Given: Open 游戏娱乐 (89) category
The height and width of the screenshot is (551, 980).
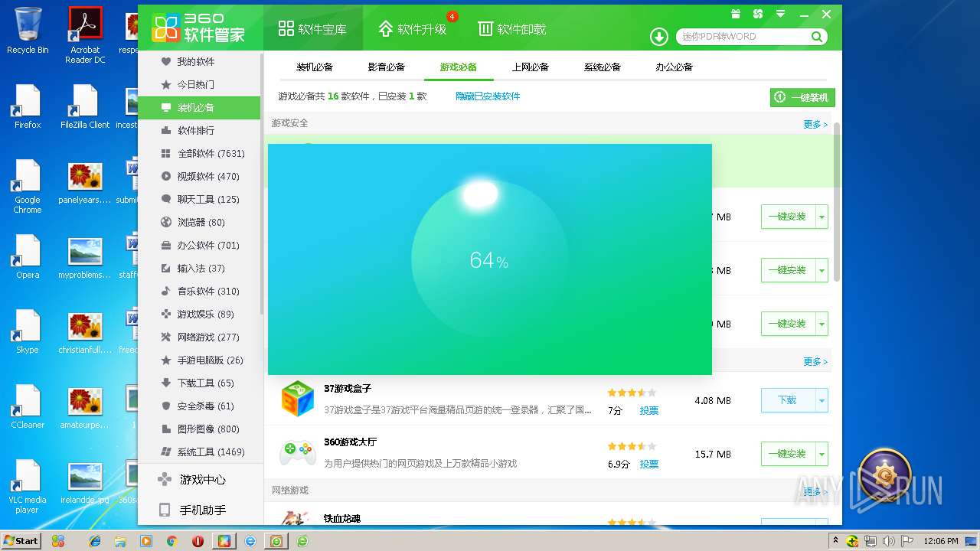Looking at the screenshot, I should (199, 314).
